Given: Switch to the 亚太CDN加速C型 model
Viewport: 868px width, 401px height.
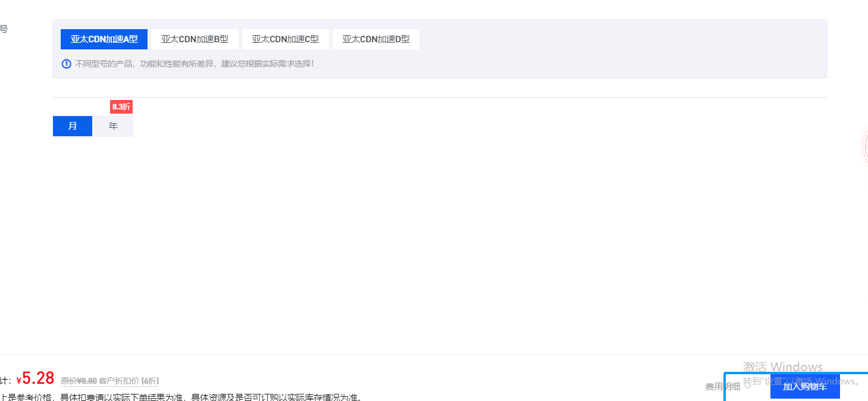Looking at the screenshot, I should (x=285, y=39).
